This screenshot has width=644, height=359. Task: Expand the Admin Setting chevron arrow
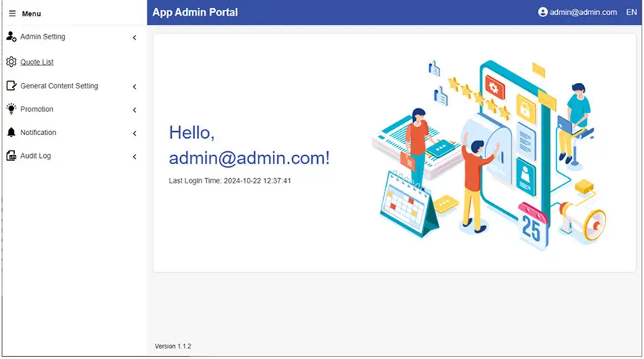(x=134, y=37)
